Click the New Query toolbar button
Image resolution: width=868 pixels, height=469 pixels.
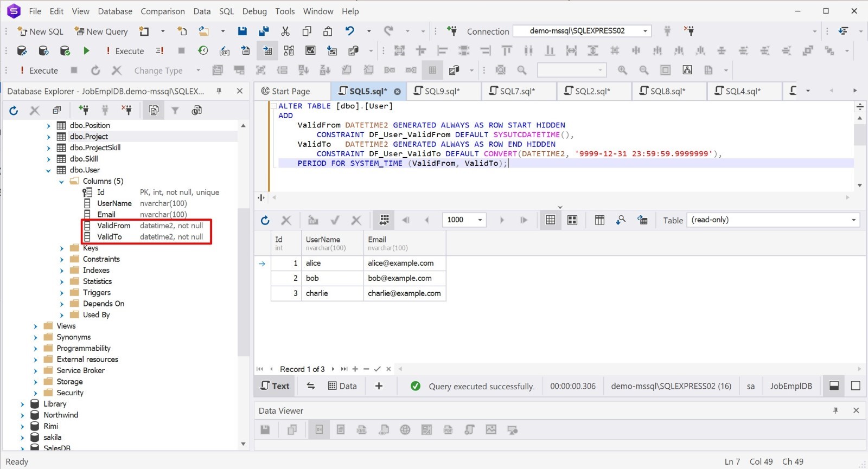[101, 31]
